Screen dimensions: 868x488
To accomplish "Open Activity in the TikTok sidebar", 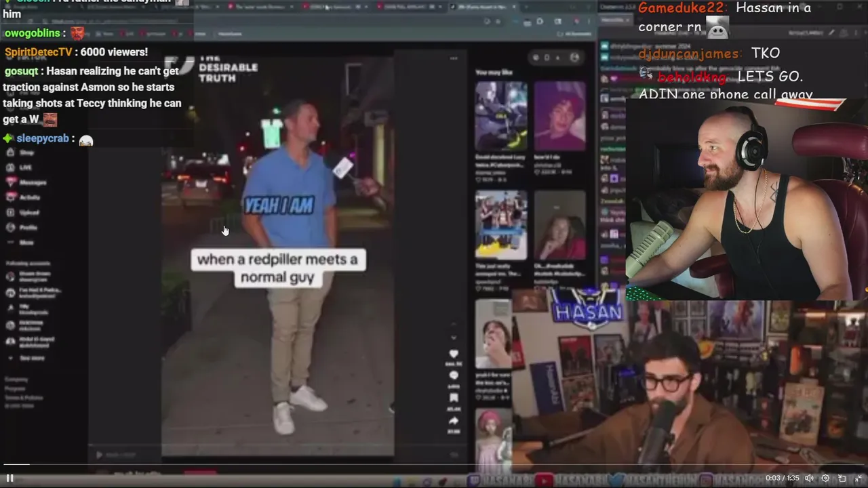I will tap(23, 197).
